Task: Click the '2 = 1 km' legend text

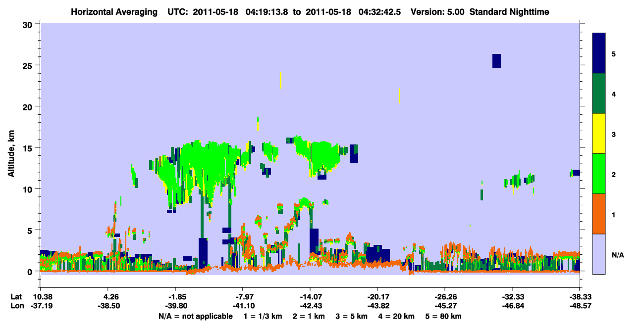Action: [310, 316]
